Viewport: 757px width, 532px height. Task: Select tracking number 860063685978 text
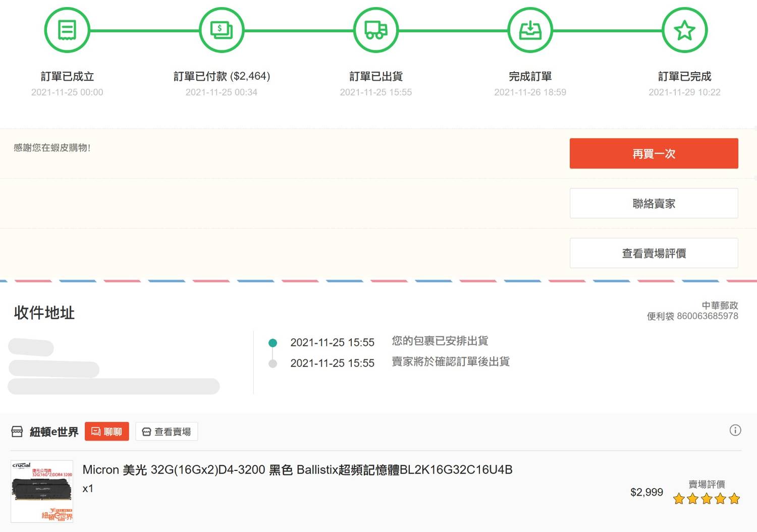(x=708, y=316)
